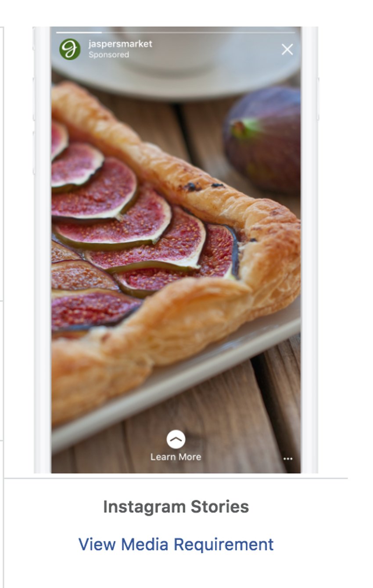The width and height of the screenshot is (373, 588).
Task: Click the Instagram Stories placement title
Action: tap(176, 507)
